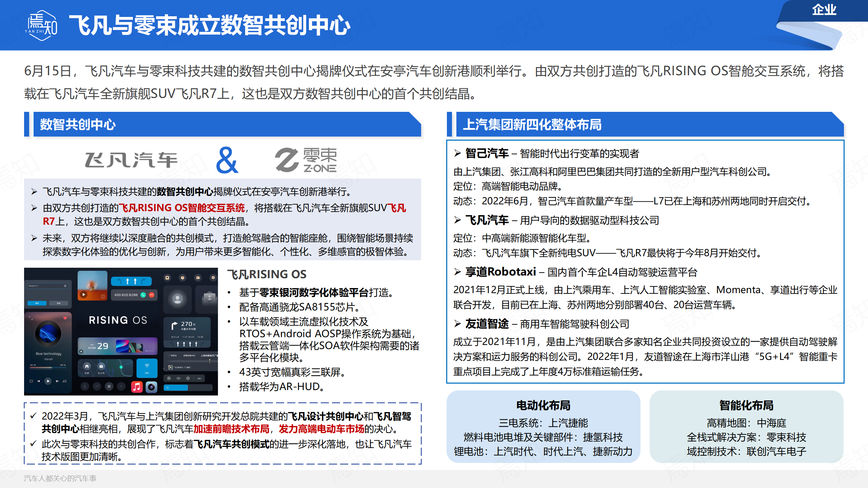Image resolution: width=868 pixels, height=488 pixels.
Task: Click the line 定位：高端智能电动品牌
Action: [508, 186]
